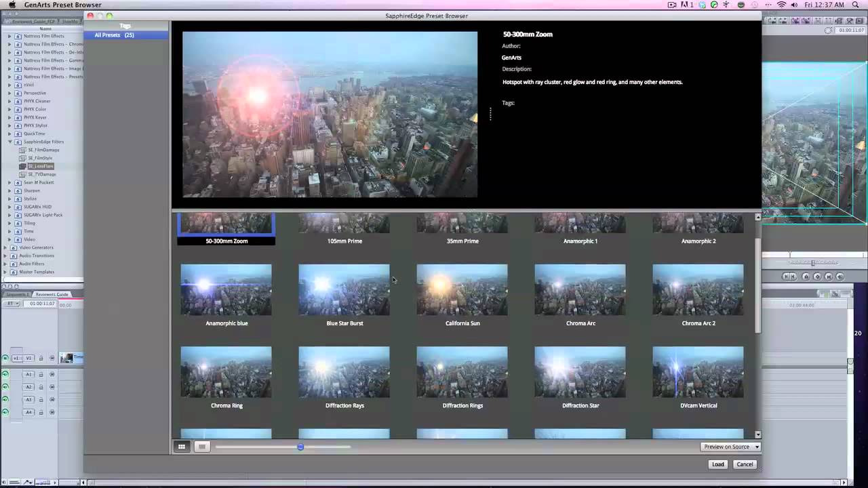The height and width of the screenshot is (488, 868).
Task: Lock the V1 video track
Action: [x=41, y=358]
